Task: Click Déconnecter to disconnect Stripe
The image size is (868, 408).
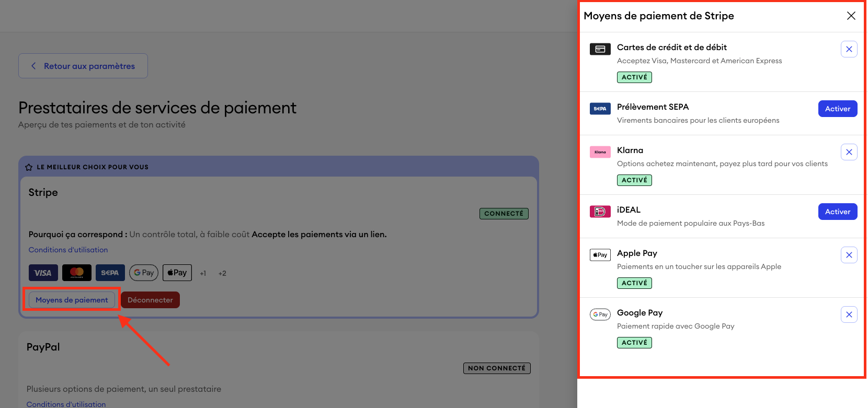Action: point(150,300)
